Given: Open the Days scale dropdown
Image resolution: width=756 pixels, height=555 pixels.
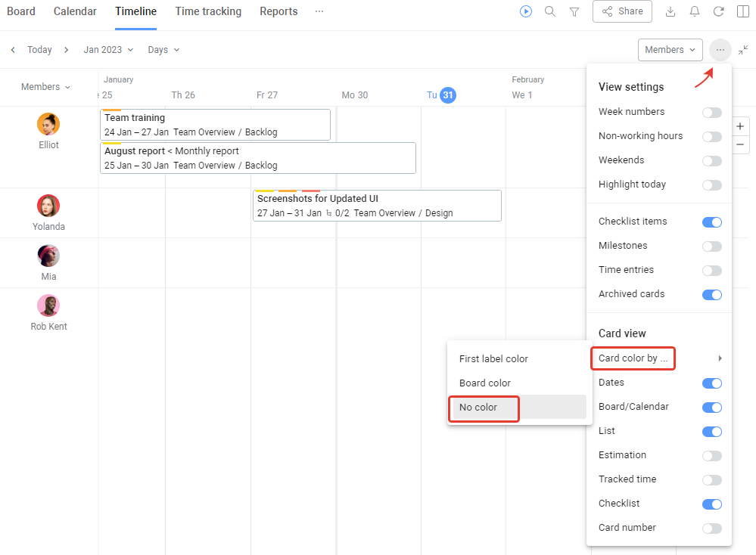Looking at the screenshot, I should coord(163,50).
